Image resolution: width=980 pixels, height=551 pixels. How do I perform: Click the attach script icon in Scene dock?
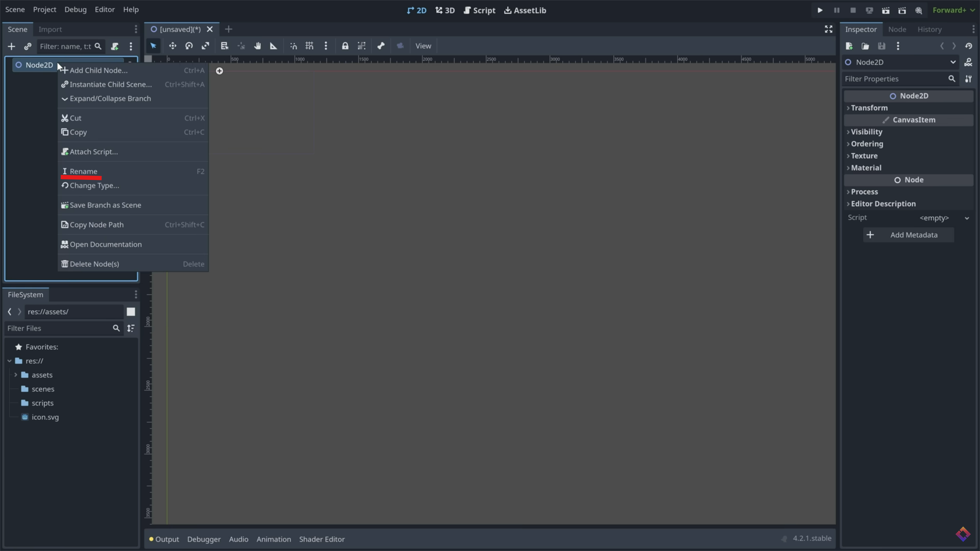[115, 46]
